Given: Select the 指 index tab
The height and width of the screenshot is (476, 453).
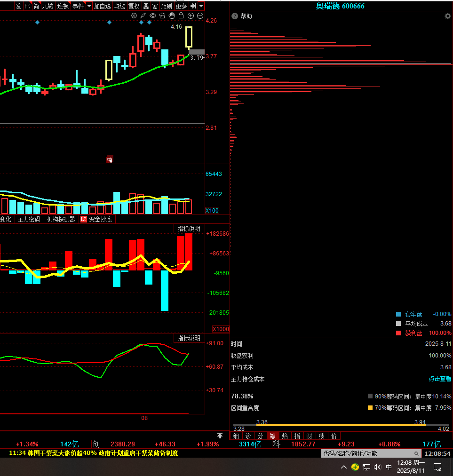Looking at the screenshot, I should (x=297, y=436).
